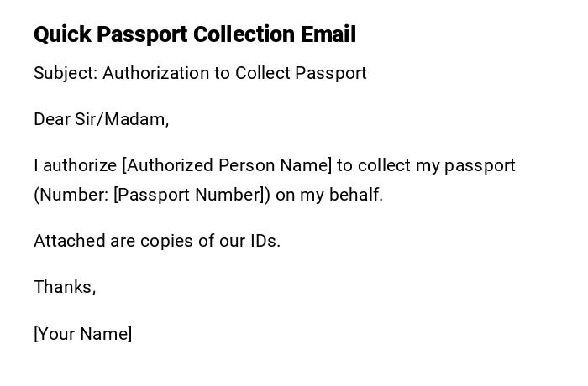Click the '(Number:' label text
Image resolution: width=588 pixels, height=386 pixels.
71,195
